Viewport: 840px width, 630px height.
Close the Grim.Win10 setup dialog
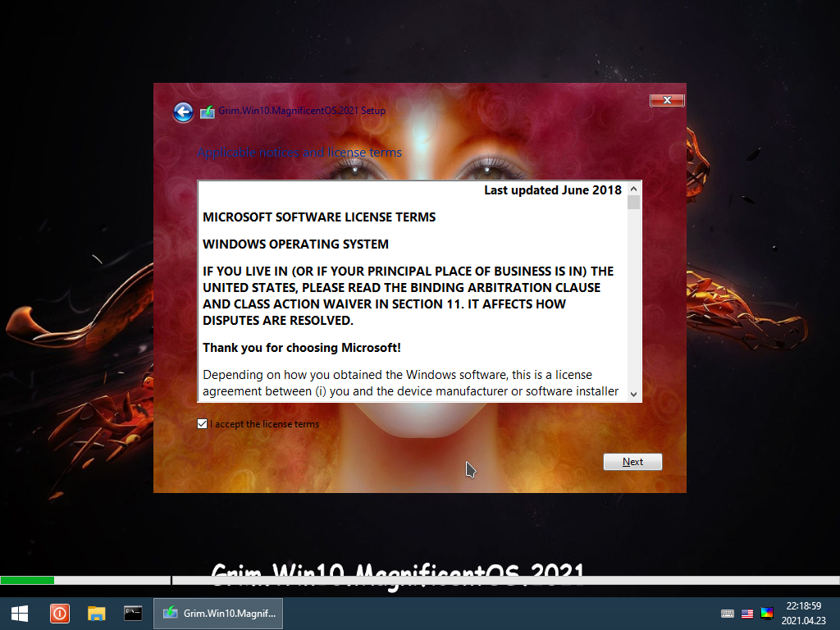point(667,100)
